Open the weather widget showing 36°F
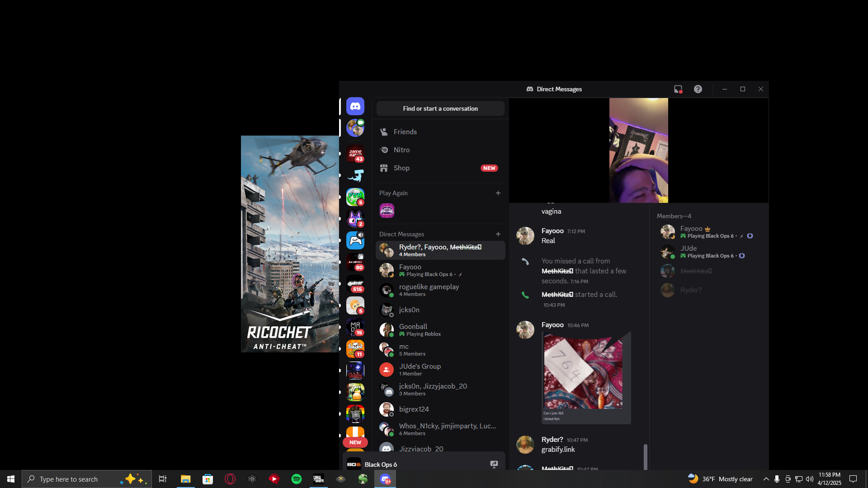The height and width of the screenshot is (488, 868). click(x=720, y=479)
